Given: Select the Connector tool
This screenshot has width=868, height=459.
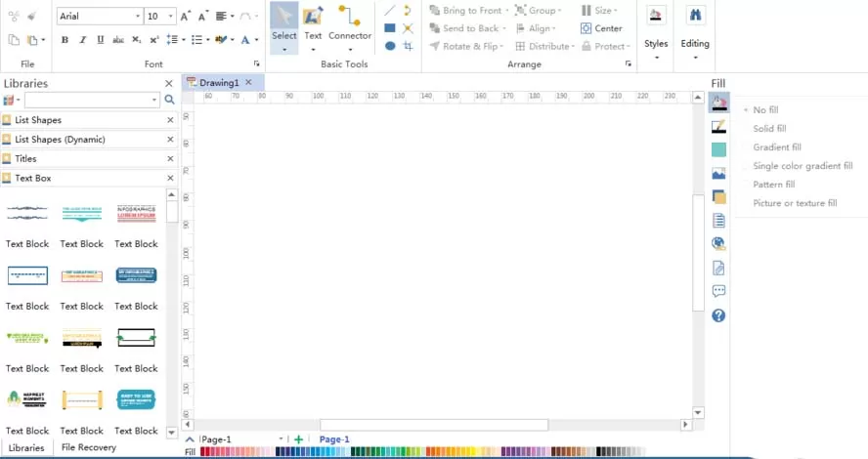Looking at the screenshot, I should (x=350, y=27).
